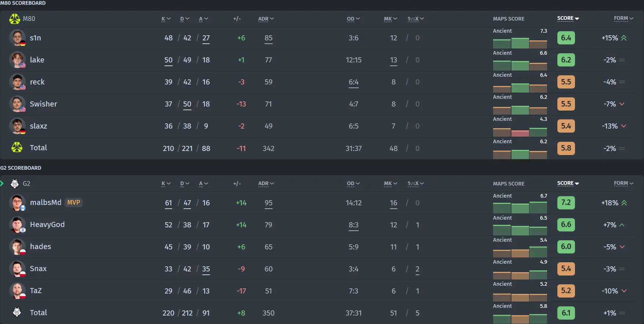Sort G2 scoreboard by 1vsX column
The height and width of the screenshot is (324, 644).
[416, 184]
